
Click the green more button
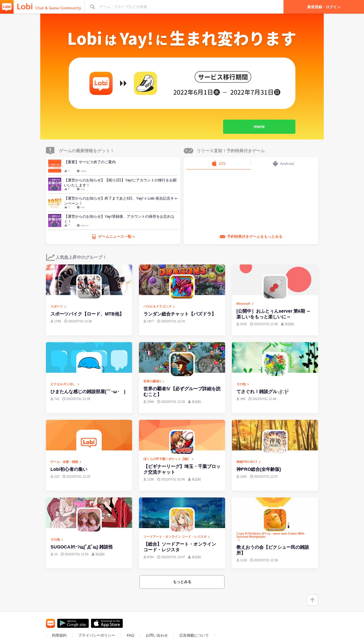[x=259, y=127]
